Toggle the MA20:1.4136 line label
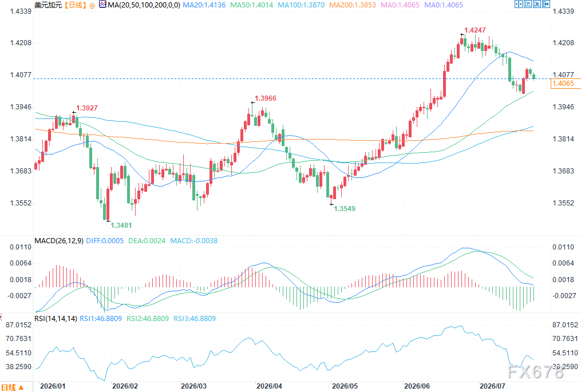 204,5
